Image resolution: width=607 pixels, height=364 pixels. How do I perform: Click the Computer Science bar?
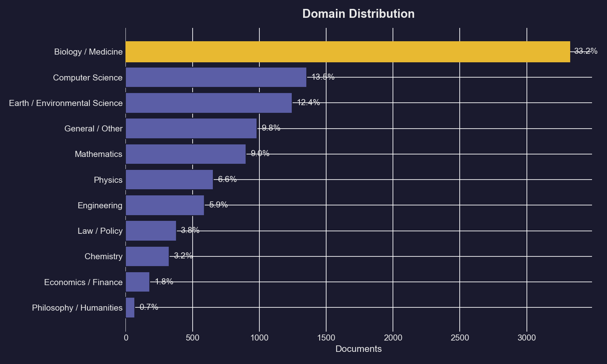216,77
